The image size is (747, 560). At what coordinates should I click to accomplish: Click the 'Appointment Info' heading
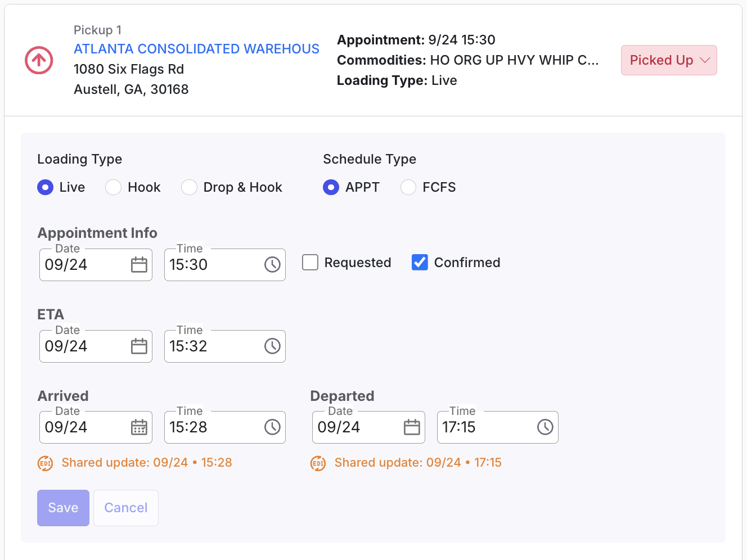[97, 233]
